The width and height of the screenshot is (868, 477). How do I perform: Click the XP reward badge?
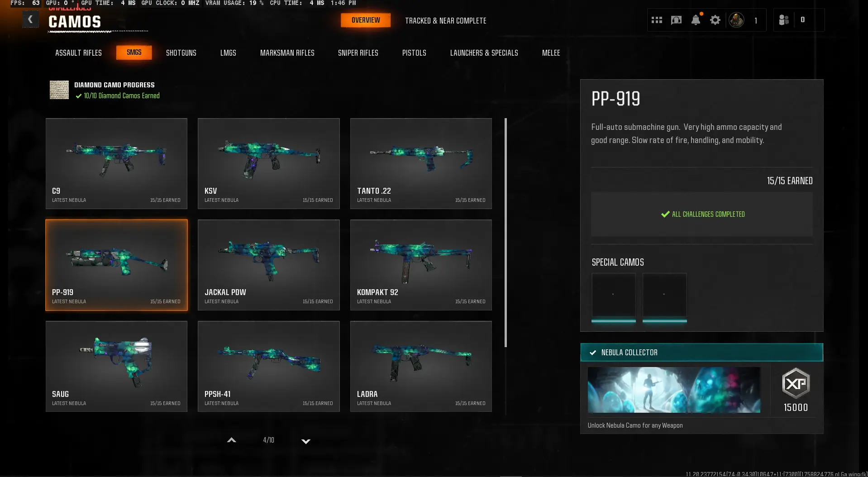tap(796, 384)
